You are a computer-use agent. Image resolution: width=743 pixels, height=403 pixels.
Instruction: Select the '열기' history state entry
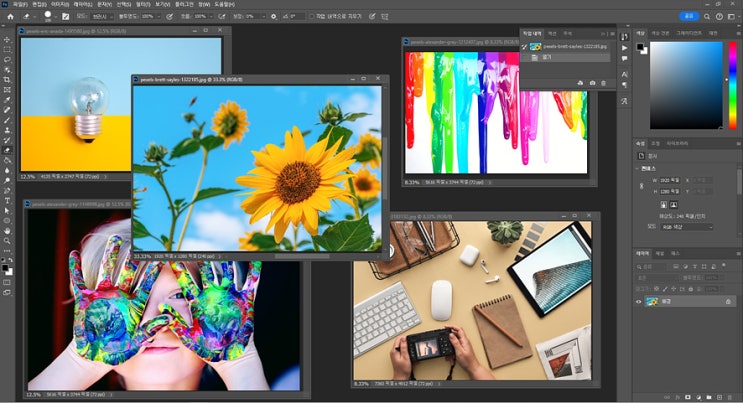[x=545, y=58]
